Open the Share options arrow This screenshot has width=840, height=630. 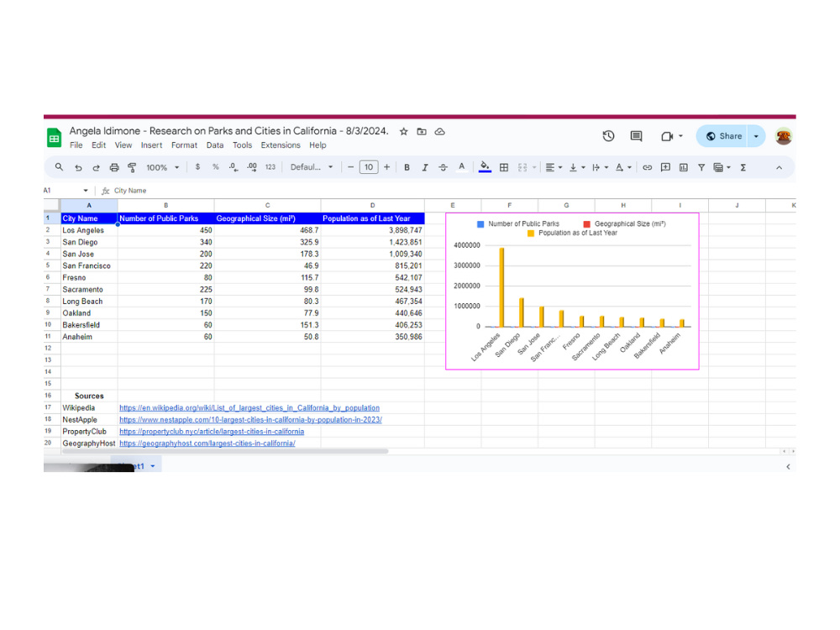pos(756,136)
